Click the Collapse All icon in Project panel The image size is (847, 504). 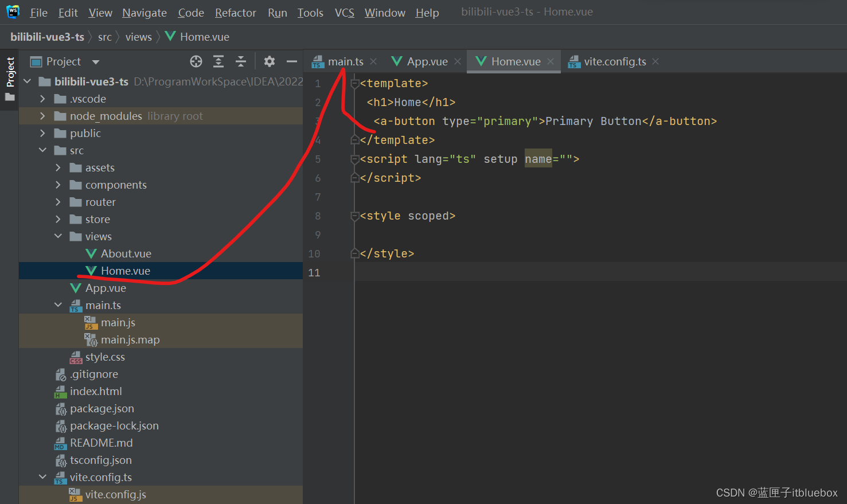pyautogui.click(x=241, y=61)
